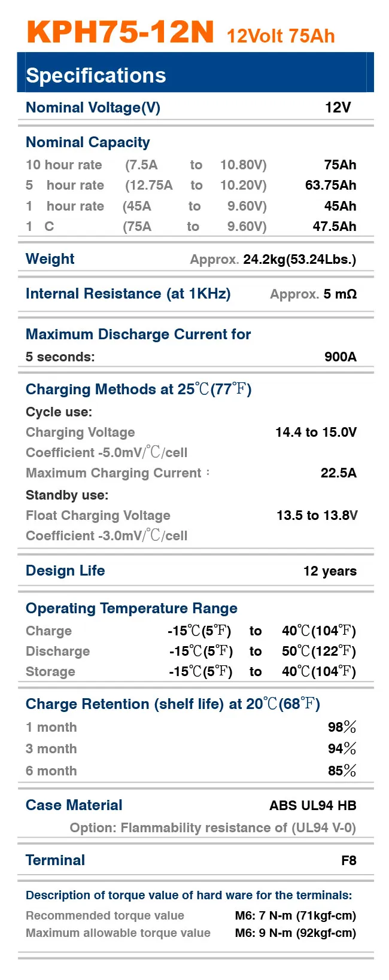This screenshot has height=980, width=389.
Task: Click the 12V nominal voltage value
Action: click(338, 108)
